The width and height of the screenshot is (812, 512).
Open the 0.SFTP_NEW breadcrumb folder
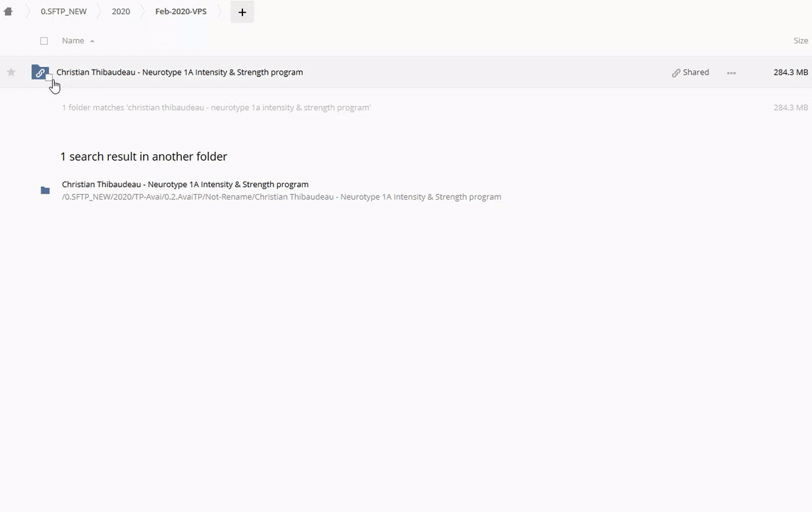(x=63, y=11)
